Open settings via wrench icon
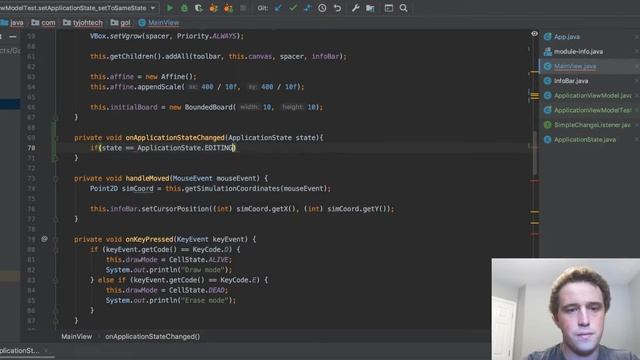 click(x=355, y=8)
